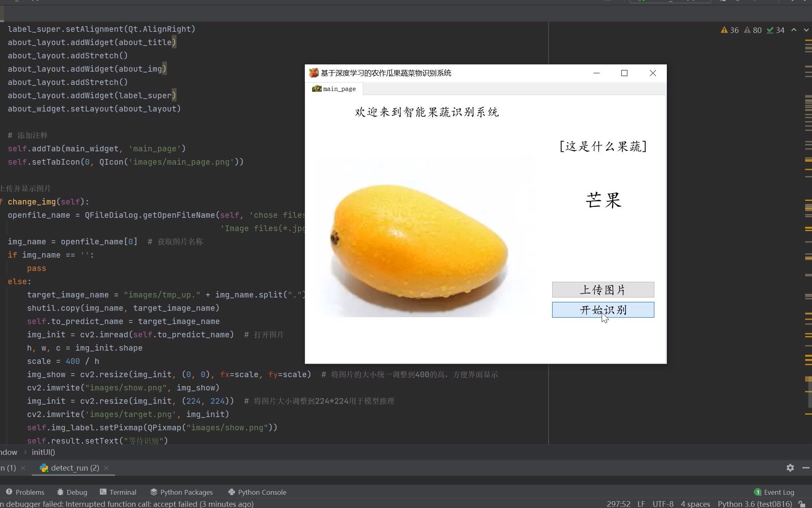The image size is (812, 508).
Task: Click the initUI() breadcrumb
Action: point(43,452)
